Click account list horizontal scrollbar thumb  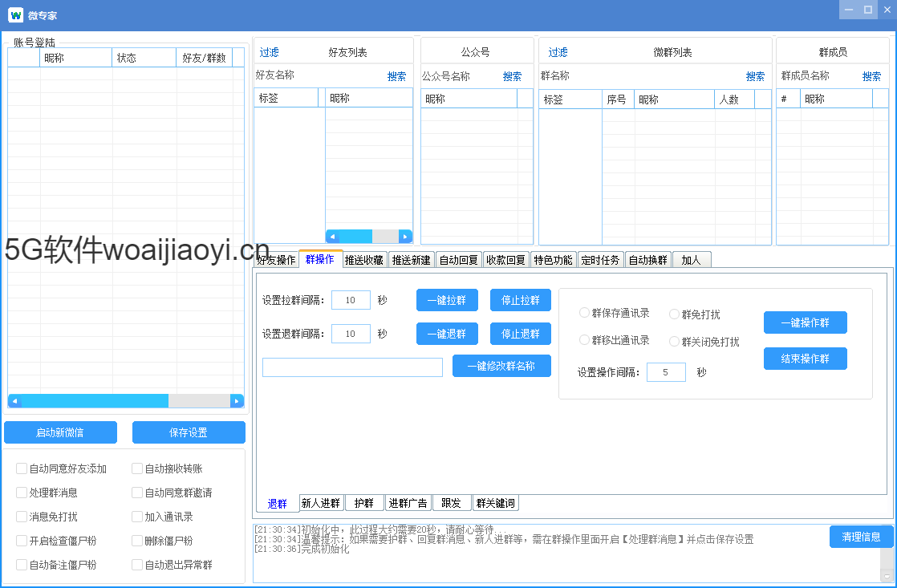click(x=95, y=401)
